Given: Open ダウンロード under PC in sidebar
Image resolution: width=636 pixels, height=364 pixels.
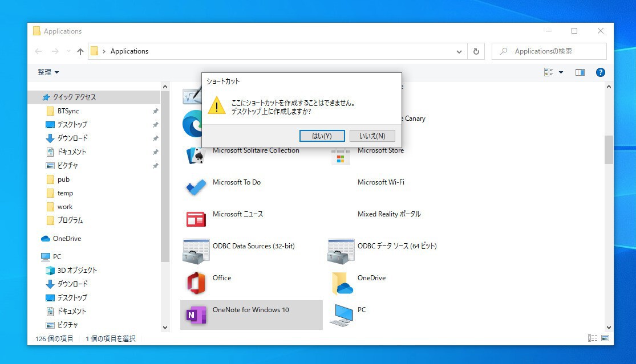Looking at the screenshot, I should pos(72,284).
